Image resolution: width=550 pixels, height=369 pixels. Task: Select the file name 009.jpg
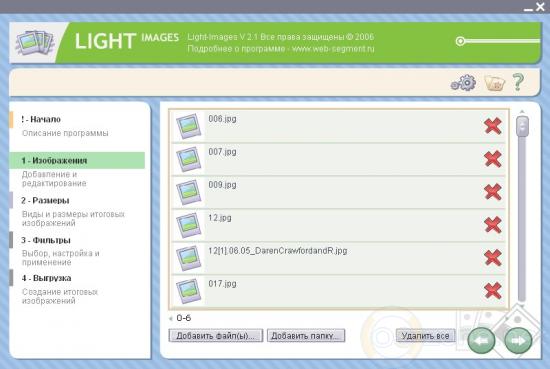coord(222,185)
